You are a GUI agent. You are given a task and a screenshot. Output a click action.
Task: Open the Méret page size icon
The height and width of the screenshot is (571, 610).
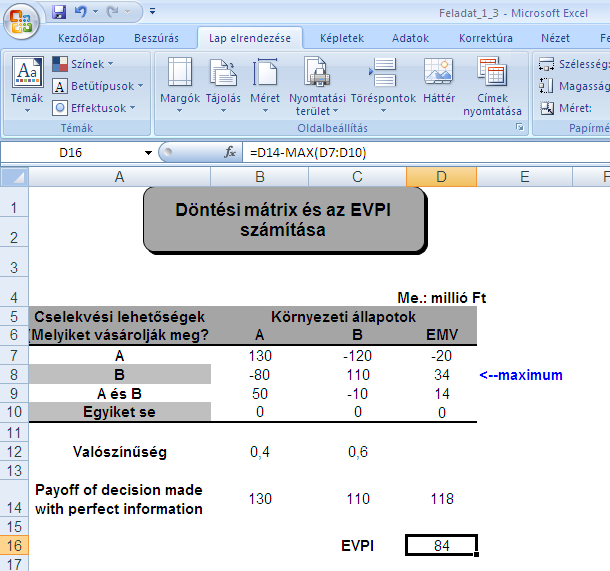[265, 72]
